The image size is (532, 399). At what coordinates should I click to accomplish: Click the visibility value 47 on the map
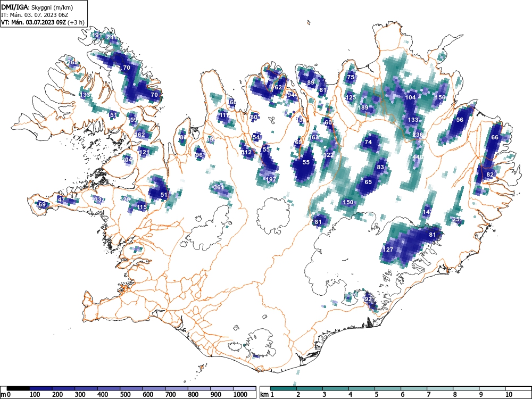tap(61, 199)
